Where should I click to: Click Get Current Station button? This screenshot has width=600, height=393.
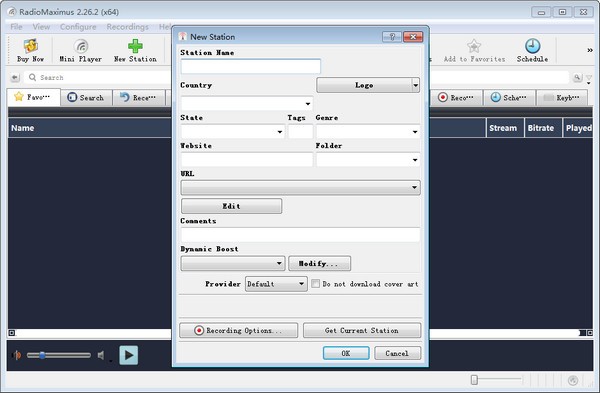pyautogui.click(x=362, y=330)
